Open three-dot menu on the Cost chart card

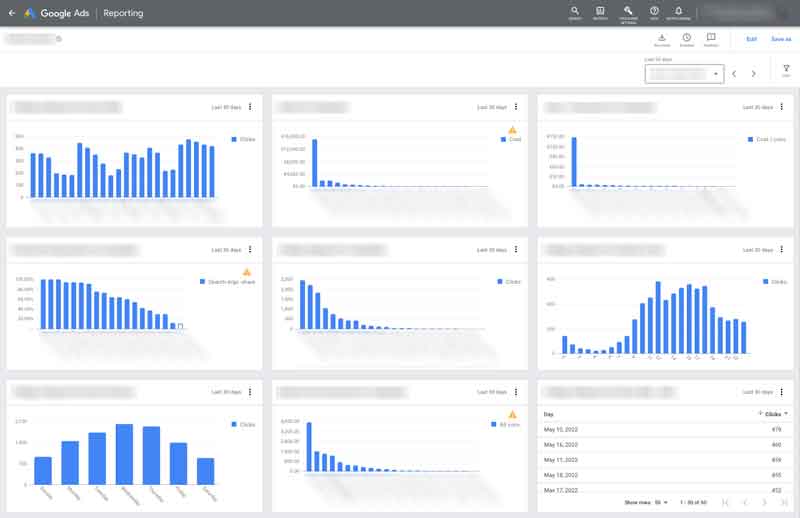(x=516, y=107)
